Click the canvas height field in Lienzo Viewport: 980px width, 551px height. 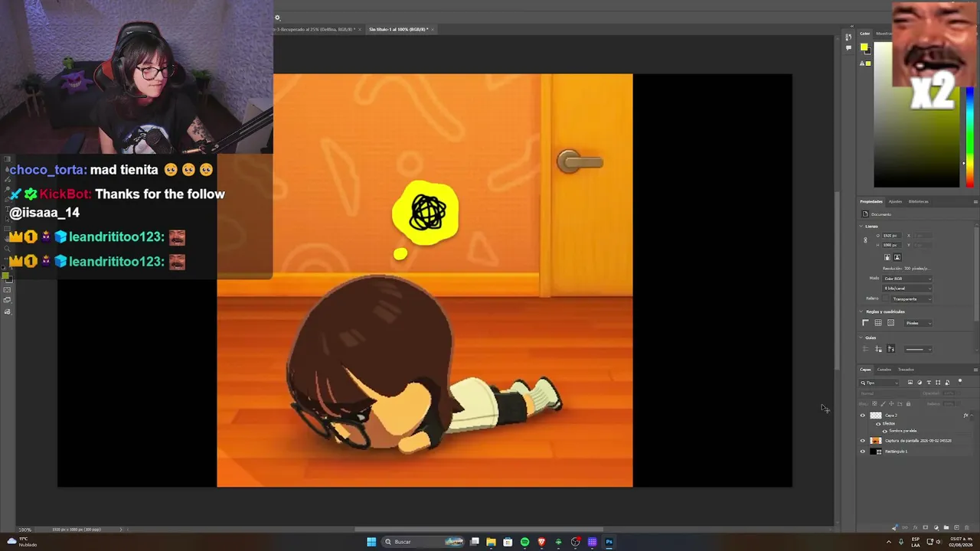(892, 245)
